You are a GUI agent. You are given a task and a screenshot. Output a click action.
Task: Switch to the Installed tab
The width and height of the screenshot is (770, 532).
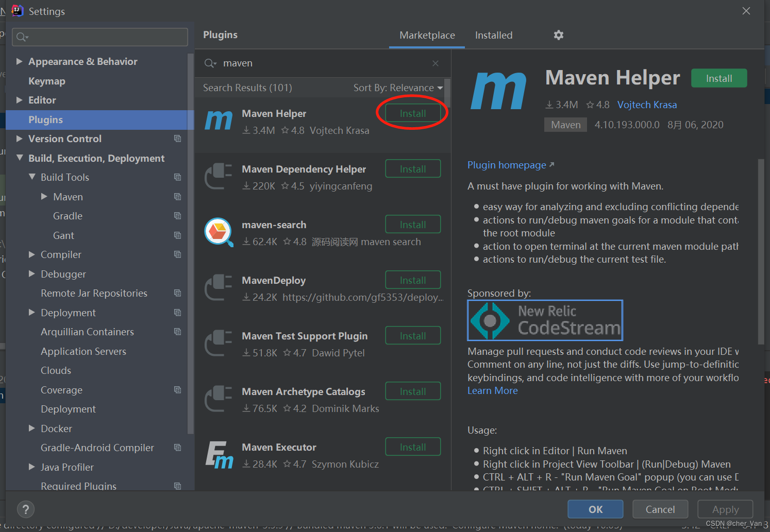pos(494,35)
